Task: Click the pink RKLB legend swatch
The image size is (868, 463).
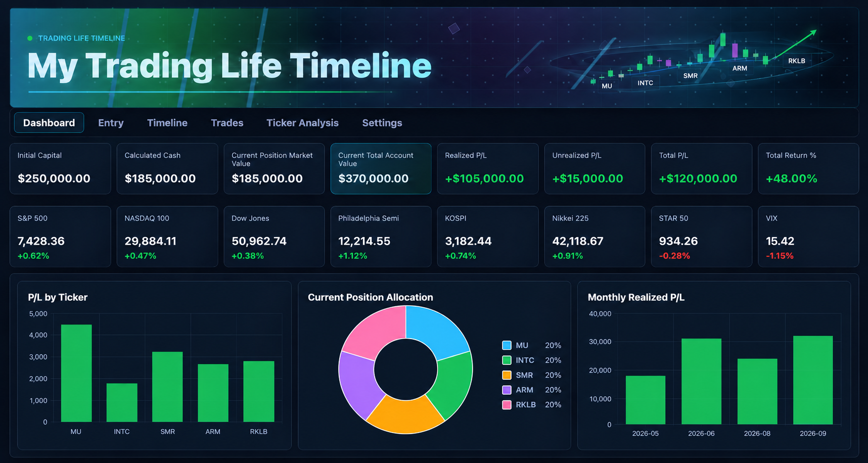Action: (507, 404)
